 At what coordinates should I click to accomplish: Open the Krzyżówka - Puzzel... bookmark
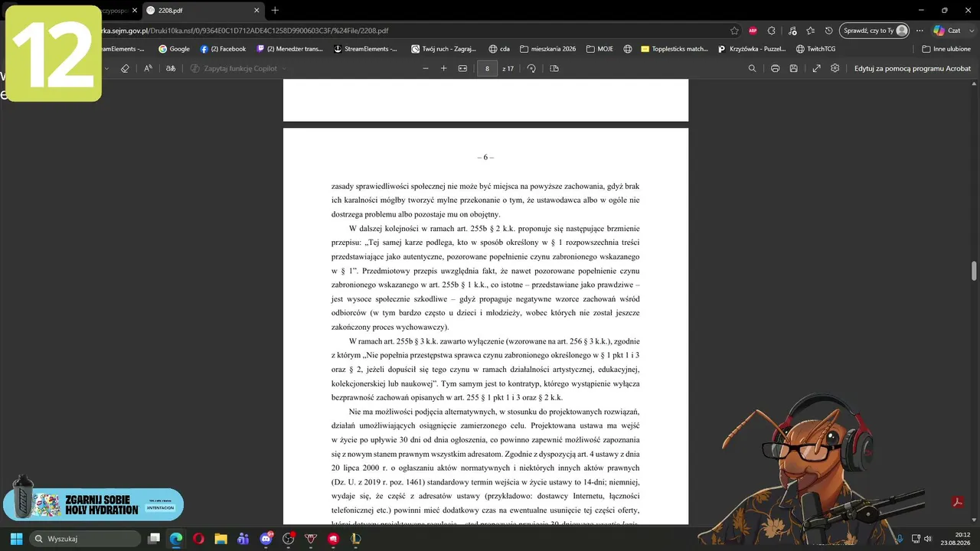pos(752,48)
